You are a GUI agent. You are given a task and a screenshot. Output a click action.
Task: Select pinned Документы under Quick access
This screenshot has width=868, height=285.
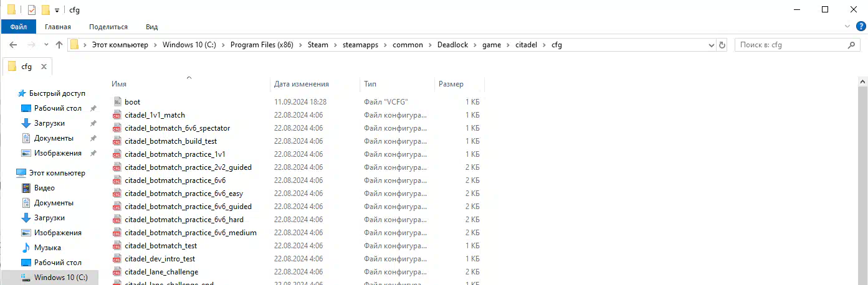[54, 138]
